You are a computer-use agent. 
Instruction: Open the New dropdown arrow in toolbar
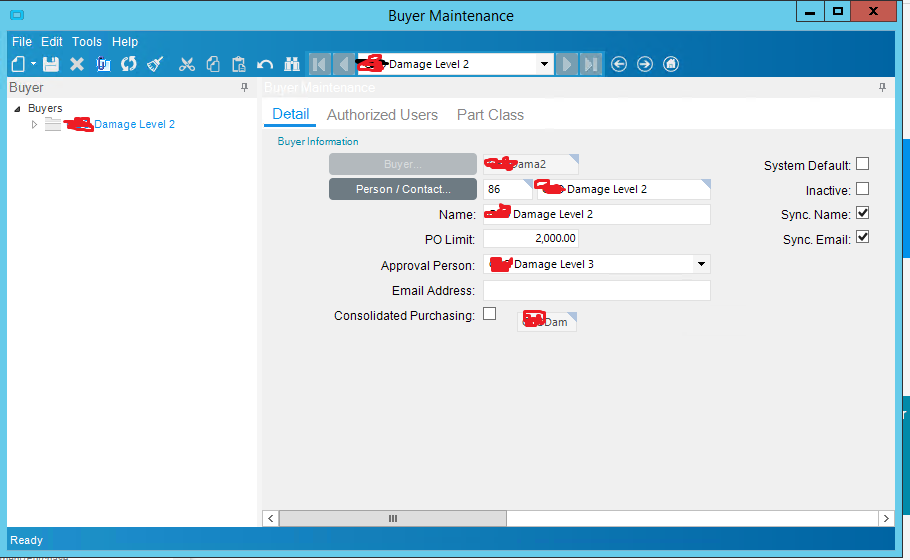tap(33, 64)
